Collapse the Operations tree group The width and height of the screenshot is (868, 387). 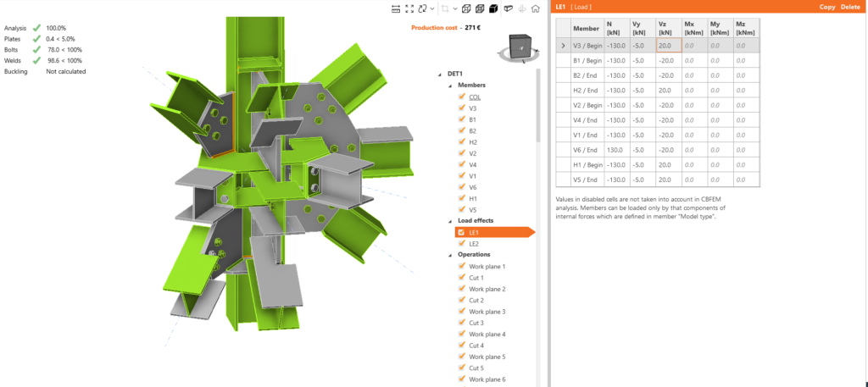click(x=451, y=255)
